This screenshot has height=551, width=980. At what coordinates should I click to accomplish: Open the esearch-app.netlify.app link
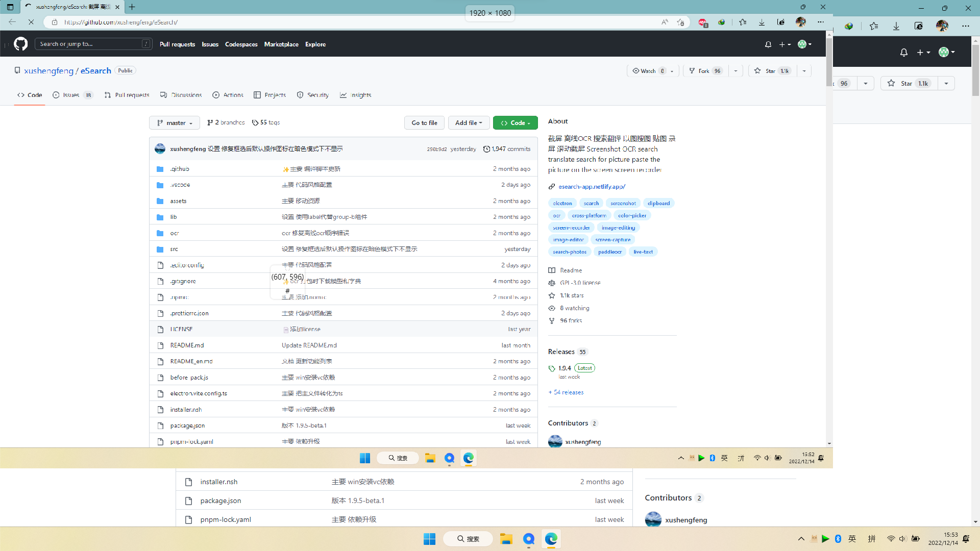592,186
